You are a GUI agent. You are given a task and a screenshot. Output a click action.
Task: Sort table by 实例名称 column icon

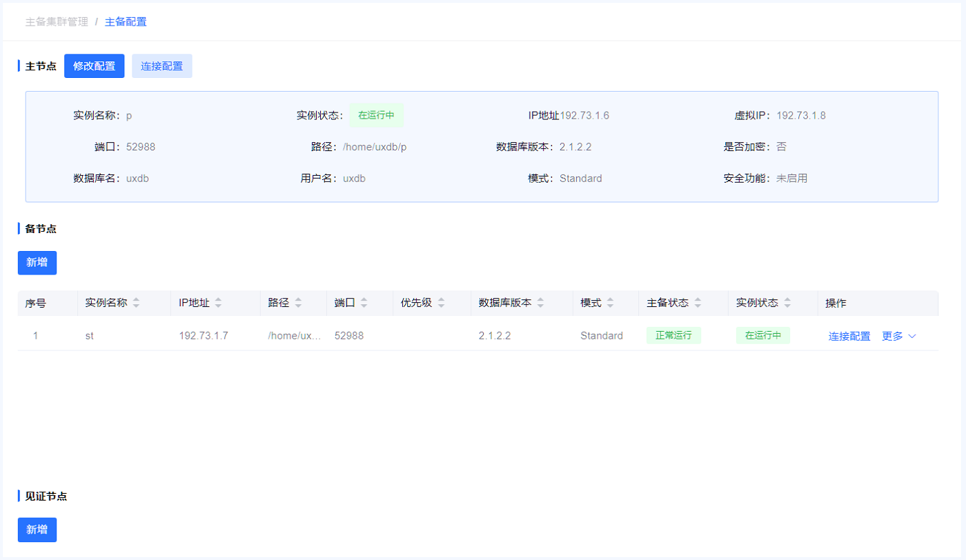136,303
